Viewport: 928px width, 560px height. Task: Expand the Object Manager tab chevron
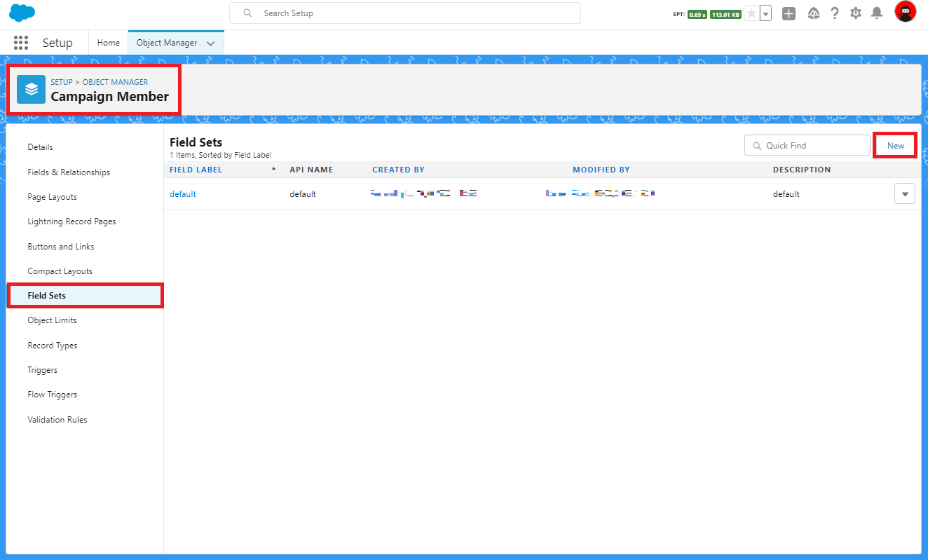click(x=210, y=43)
